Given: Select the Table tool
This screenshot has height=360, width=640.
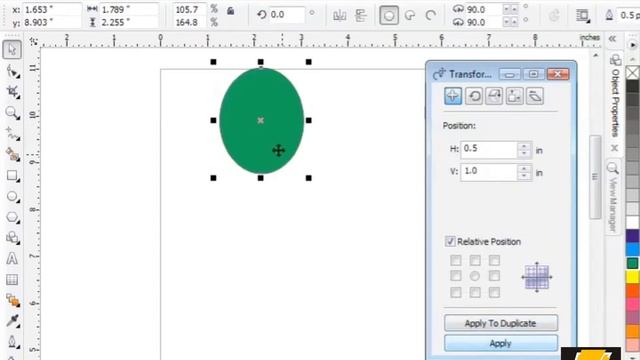Looking at the screenshot, I should 12,280.
